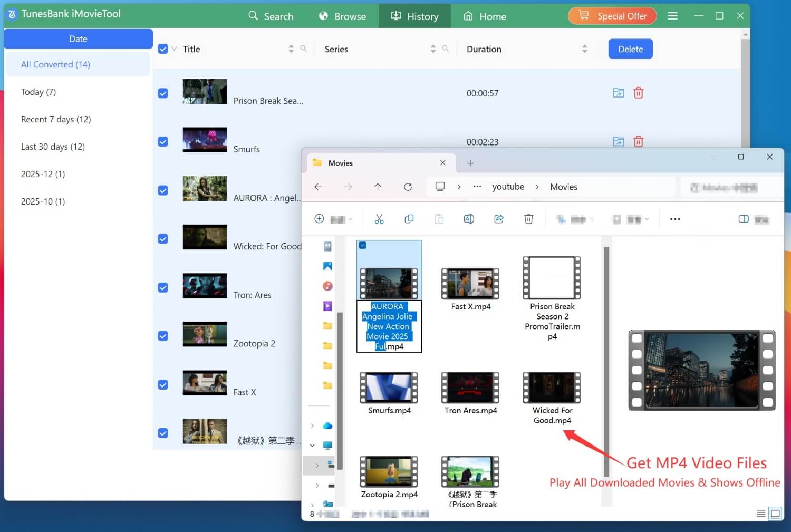
Task: Open the Special Offer promotion
Action: pyautogui.click(x=612, y=16)
